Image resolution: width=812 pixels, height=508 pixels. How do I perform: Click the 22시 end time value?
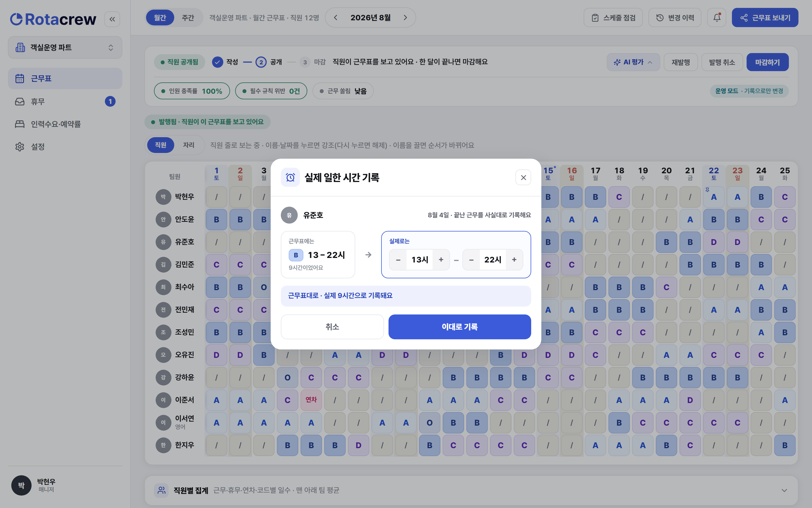click(x=493, y=259)
